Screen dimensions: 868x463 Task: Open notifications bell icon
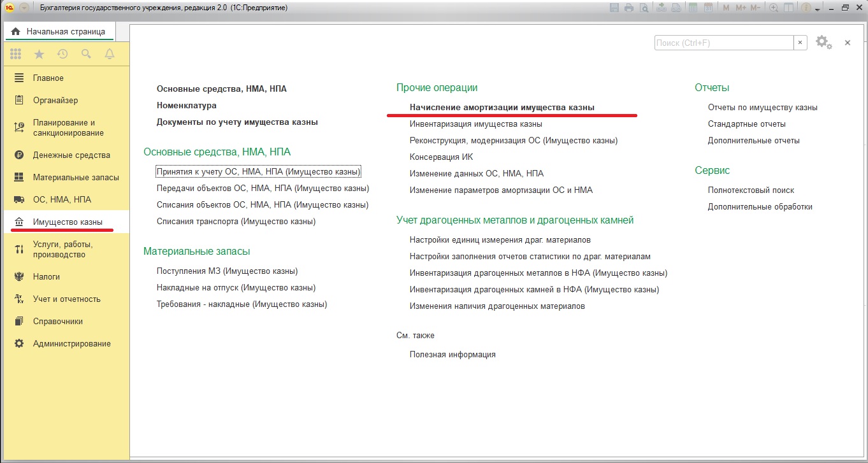click(x=110, y=54)
